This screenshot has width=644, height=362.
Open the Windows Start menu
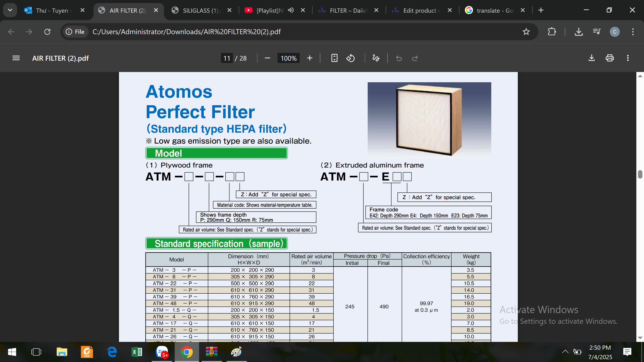(x=12, y=352)
